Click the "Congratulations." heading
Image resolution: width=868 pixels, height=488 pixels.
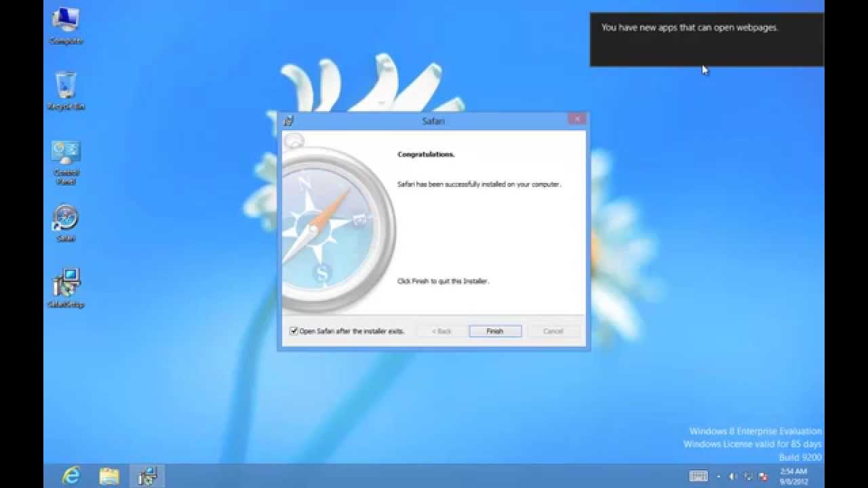click(x=426, y=155)
